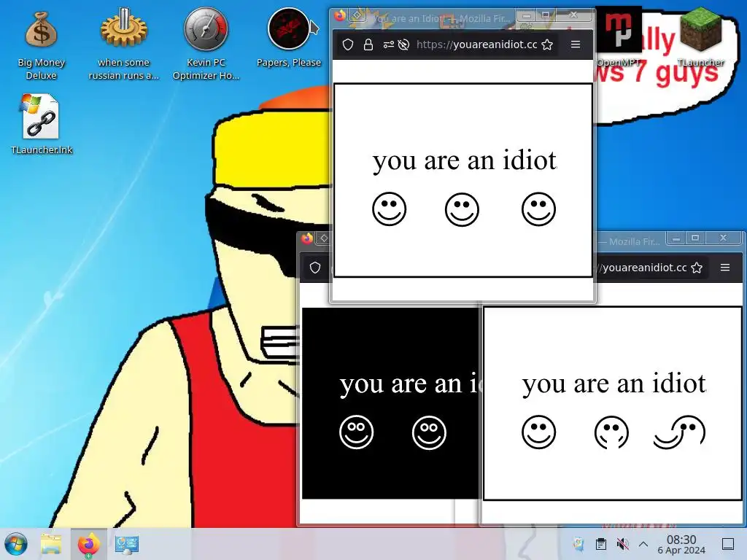Click the shield icon in bottom-left Firefox window
This screenshot has height=560, width=747.
(x=315, y=268)
